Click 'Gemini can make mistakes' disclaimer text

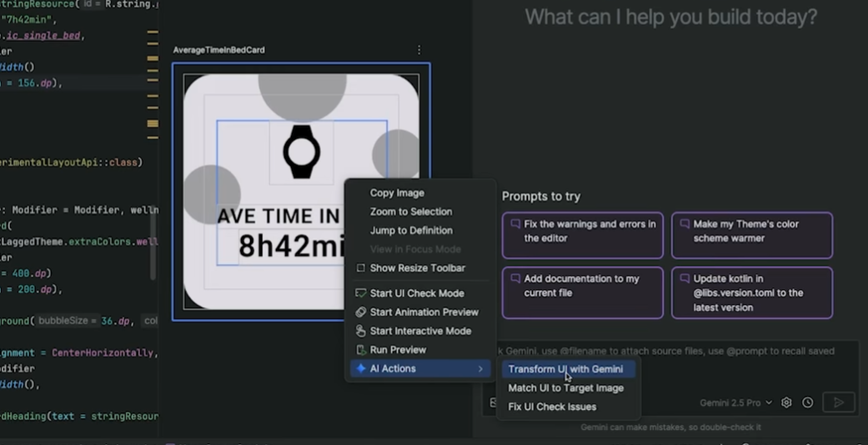[x=671, y=427]
